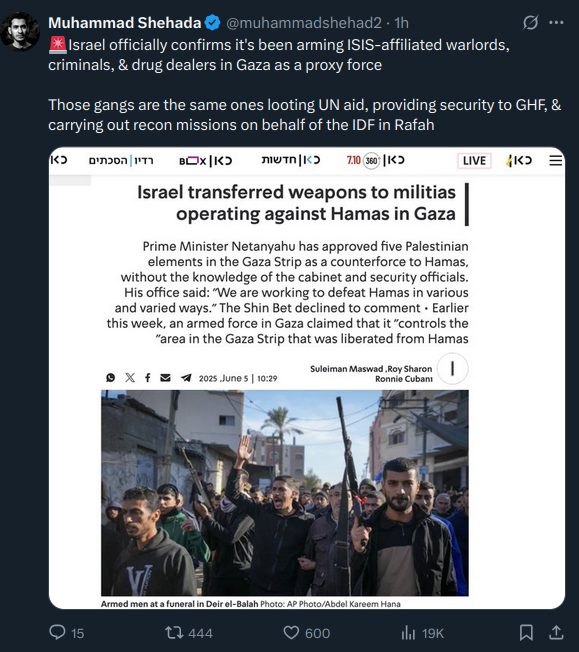Screen dimensions: 579x652
Task: Select the Kan BOX header tab
Action: tap(205, 161)
